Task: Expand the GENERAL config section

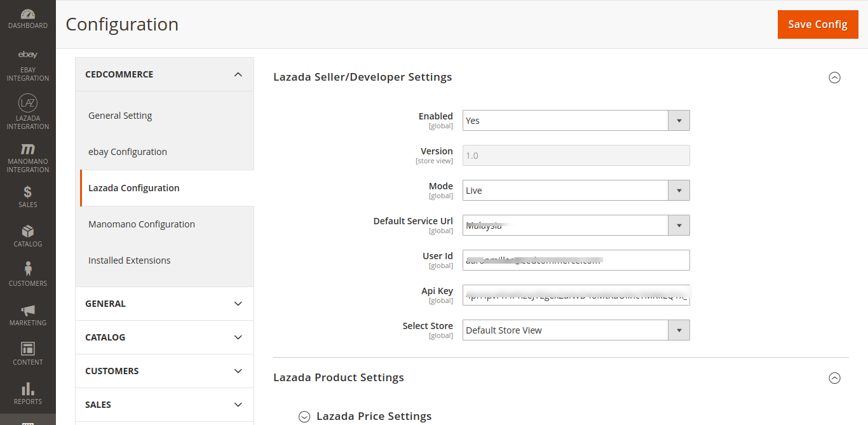Action: [x=165, y=304]
